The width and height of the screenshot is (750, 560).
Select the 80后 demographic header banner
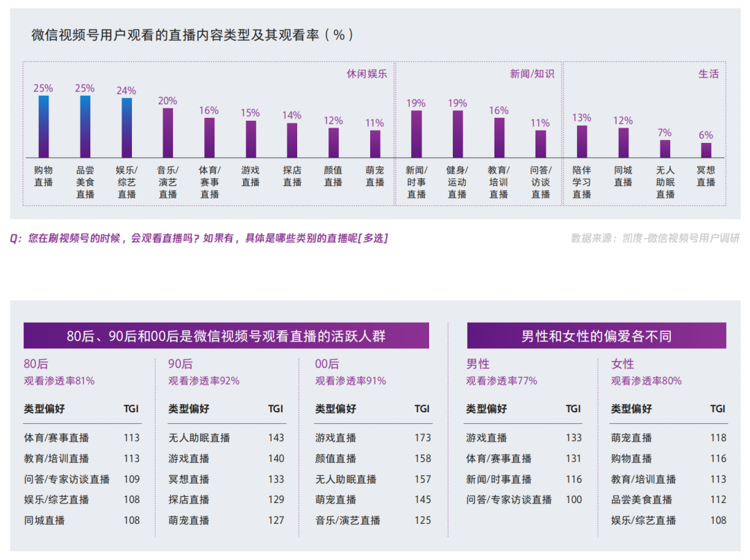point(227,334)
